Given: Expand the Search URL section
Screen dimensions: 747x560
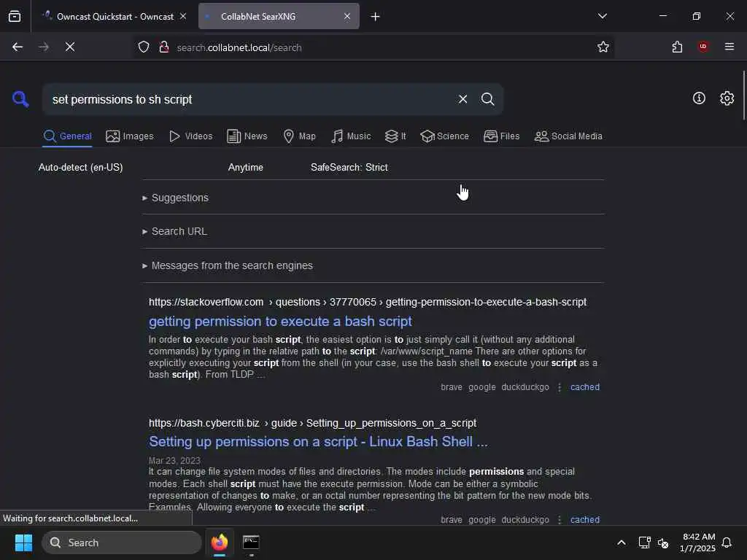Looking at the screenshot, I should [x=174, y=231].
